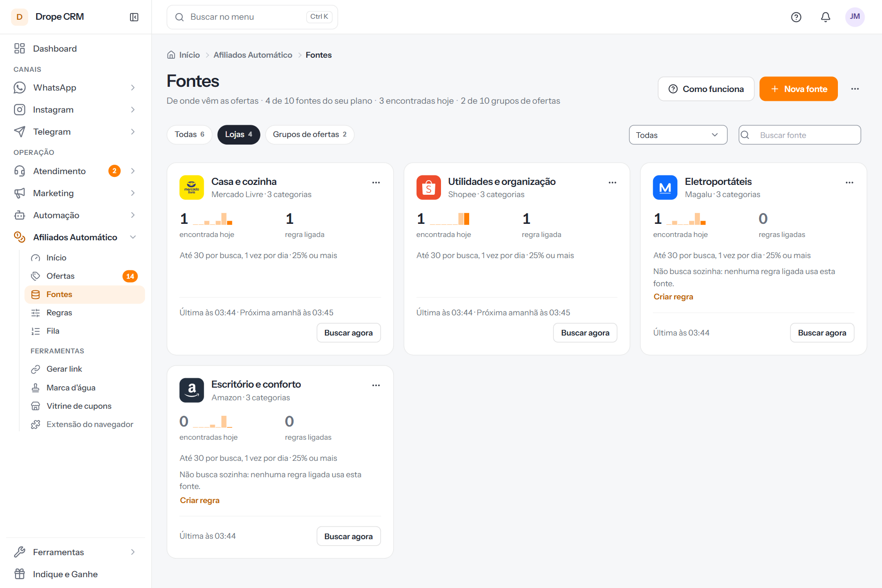The image size is (882, 588).
Task: Click the Nova fonte button
Action: (x=798, y=89)
